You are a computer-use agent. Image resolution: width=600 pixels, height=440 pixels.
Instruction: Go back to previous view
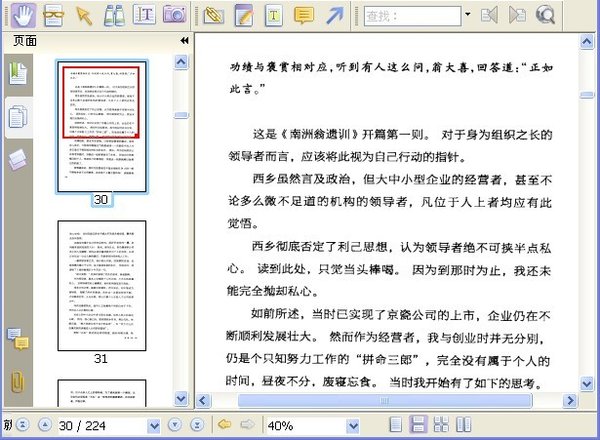click(x=224, y=424)
